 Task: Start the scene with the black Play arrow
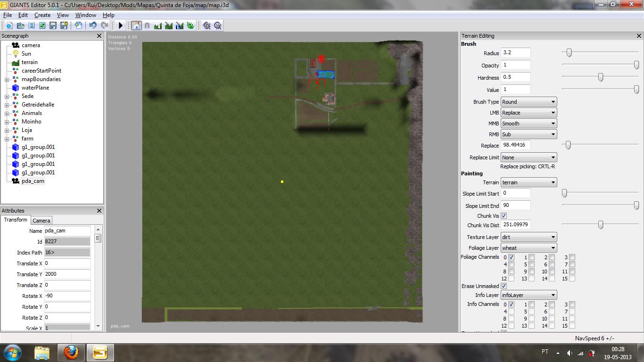(x=121, y=25)
